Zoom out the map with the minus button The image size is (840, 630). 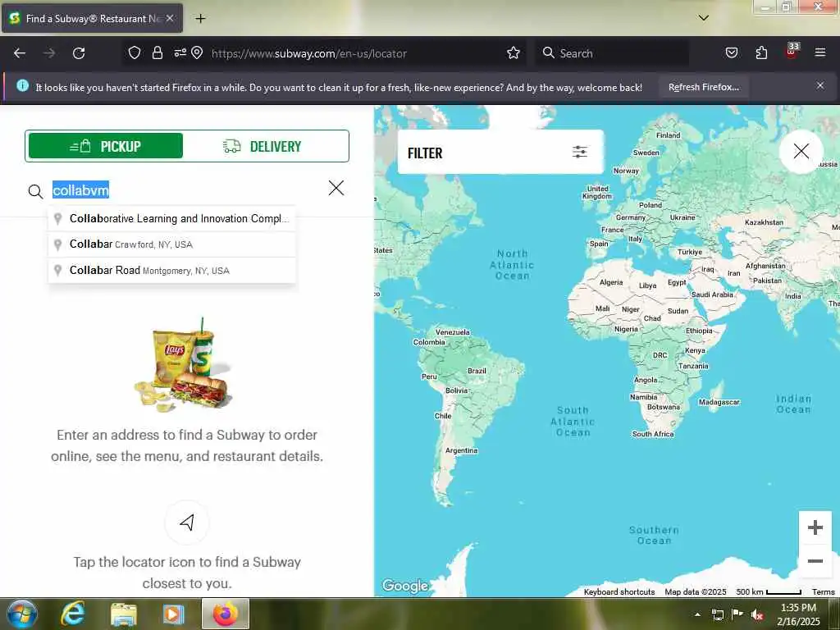[815, 561]
